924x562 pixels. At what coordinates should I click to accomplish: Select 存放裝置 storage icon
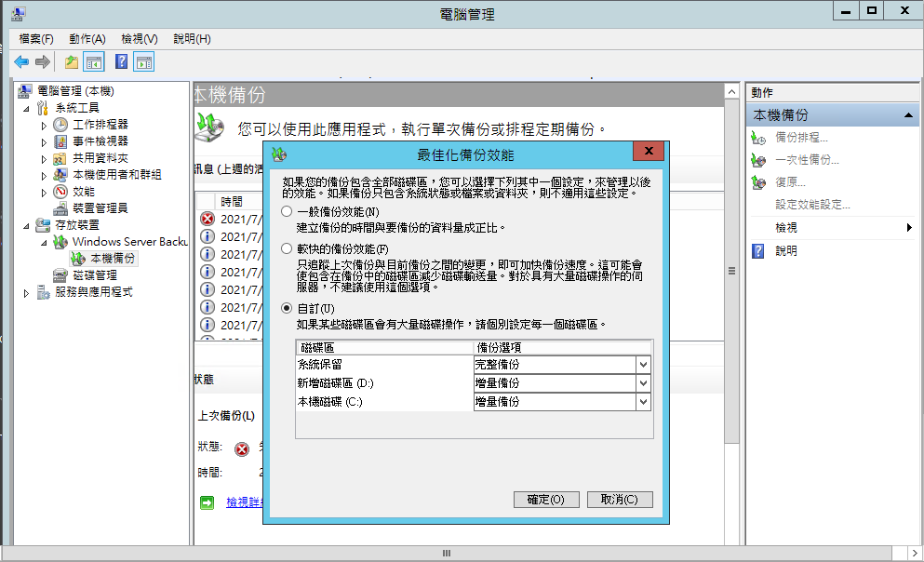coord(43,225)
